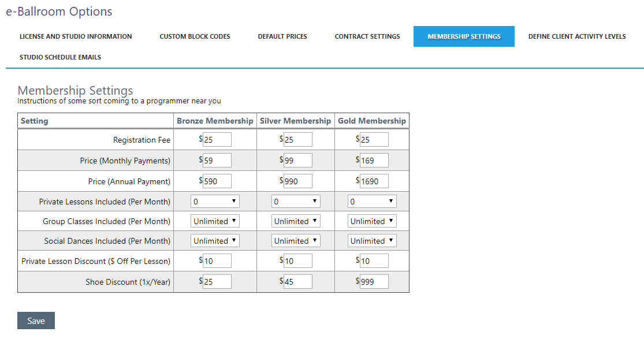Open Silver Group Classes Included dropdown
Screen dimensions: 644x339
[x=296, y=221]
